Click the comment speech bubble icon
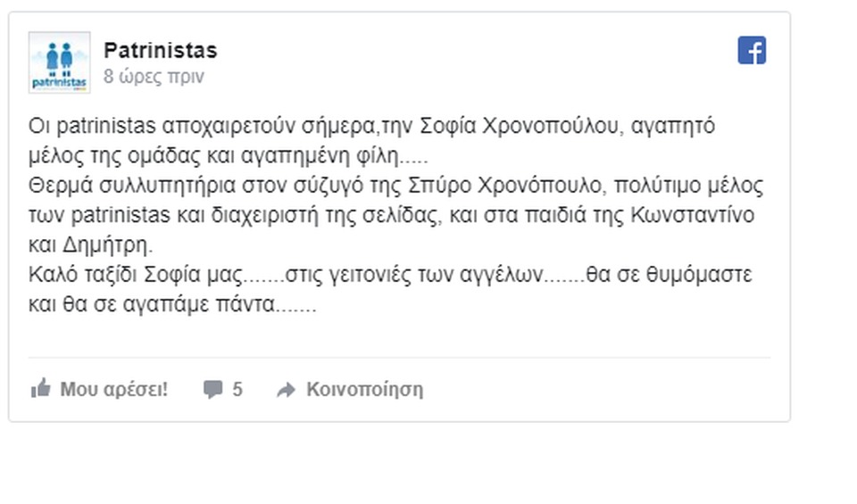 [x=212, y=389]
